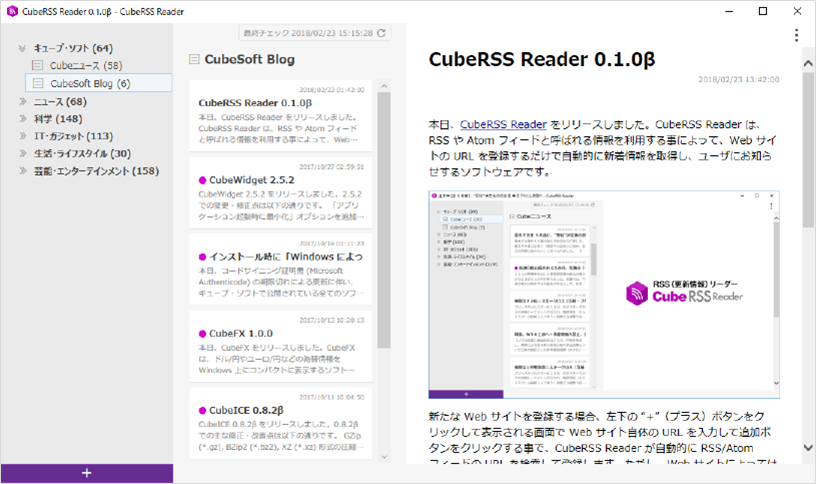Click the unread dot on CubeWidget 2.5.2

click(x=202, y=180)
